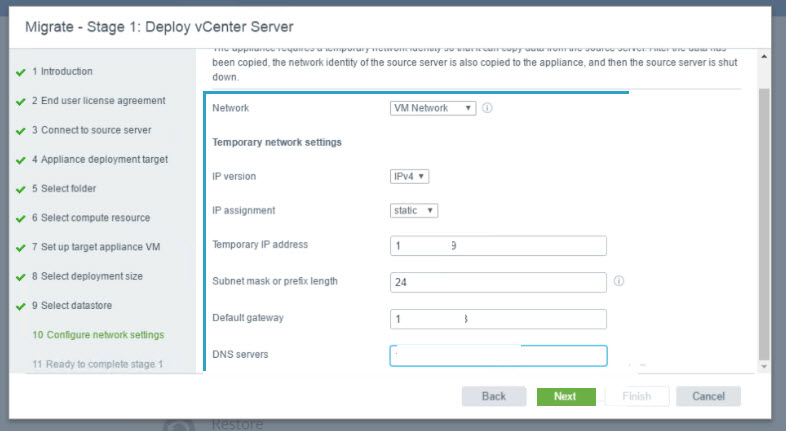The height and width of the screenshot is (431, 786).
Task: Click the checkmark icon beside Select folder
Action: [x=21, y=189]
